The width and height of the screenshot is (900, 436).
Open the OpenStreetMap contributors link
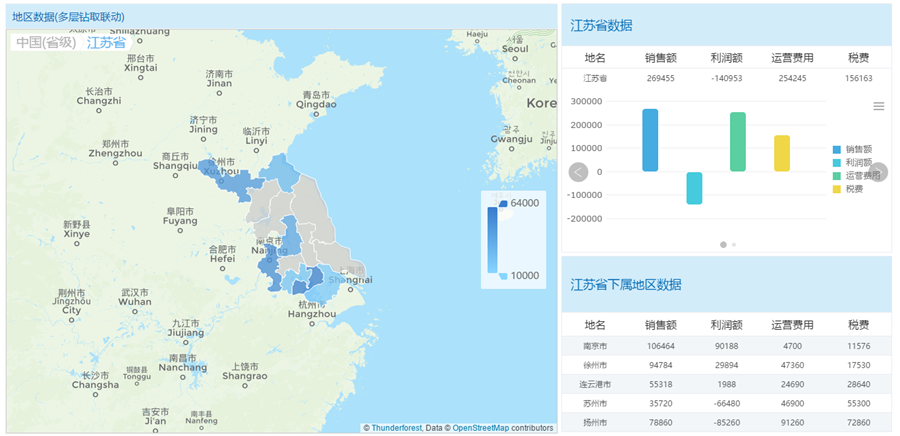tap(481, 428)
